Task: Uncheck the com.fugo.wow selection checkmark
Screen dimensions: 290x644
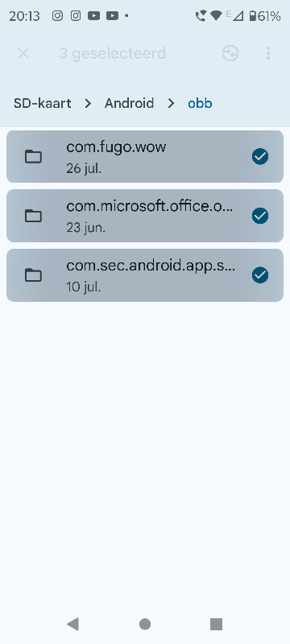Action: pyautogui.click(x=260, y=156)
